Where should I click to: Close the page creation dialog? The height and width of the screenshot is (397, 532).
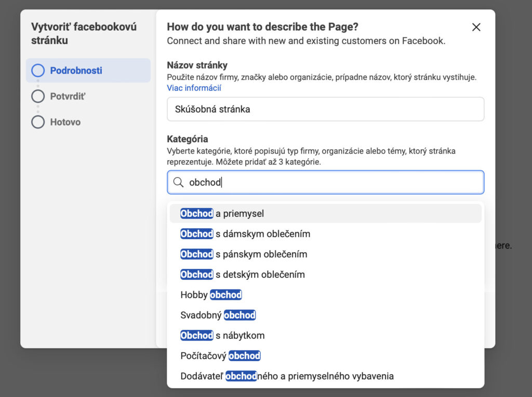click(x=476, y=27)
